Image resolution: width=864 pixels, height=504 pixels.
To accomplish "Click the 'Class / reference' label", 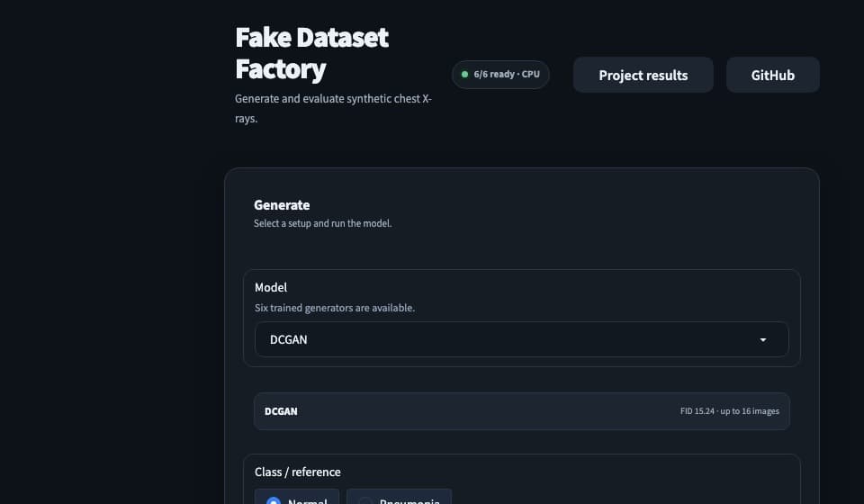I will 298,472.
